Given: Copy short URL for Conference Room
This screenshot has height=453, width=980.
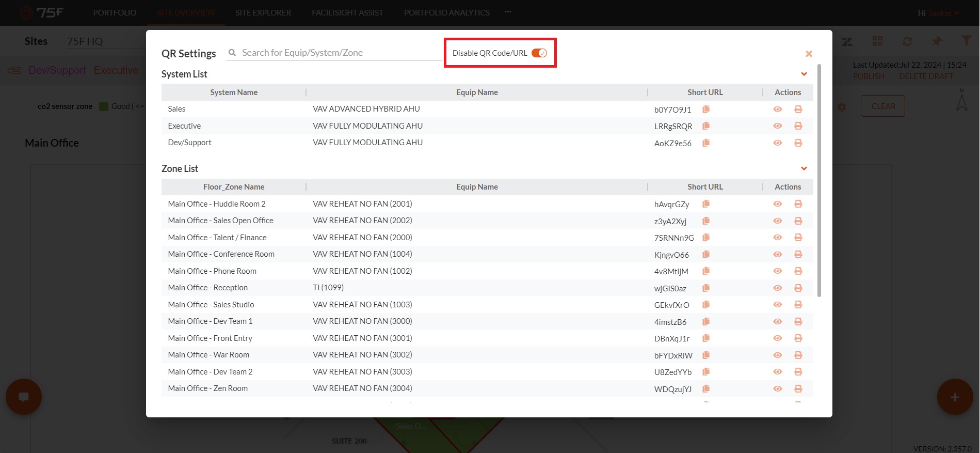Looking at the screenshot, I should click(706, 254).
